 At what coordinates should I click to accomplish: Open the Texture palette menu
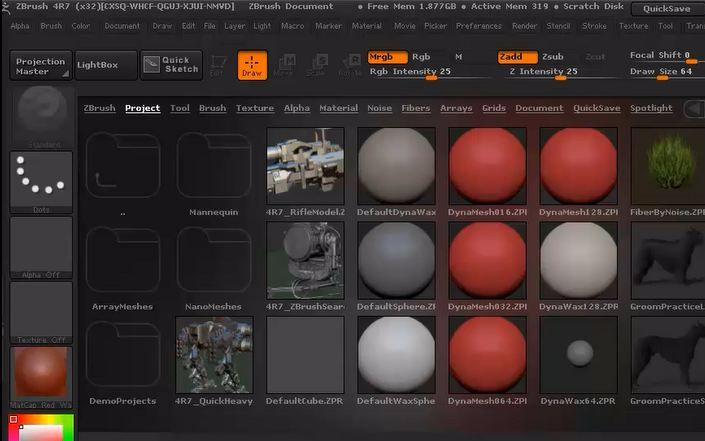633,26
